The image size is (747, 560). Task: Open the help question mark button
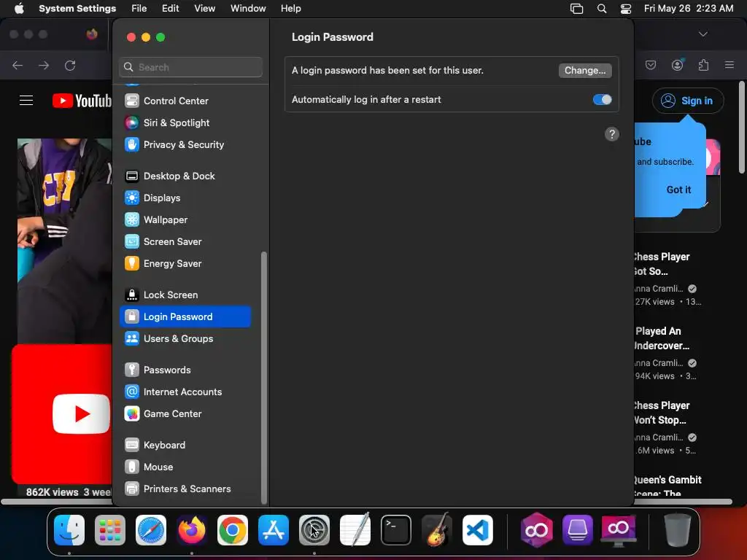click(x=612, y=134)
